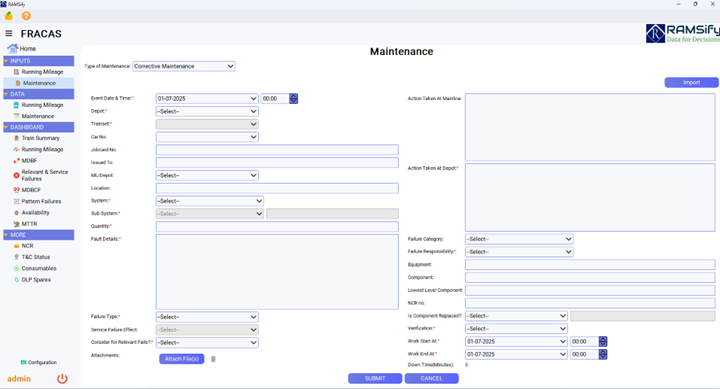Open the orange help question icon
Viewport: 720px width, 389px height.
coord(26,16)
